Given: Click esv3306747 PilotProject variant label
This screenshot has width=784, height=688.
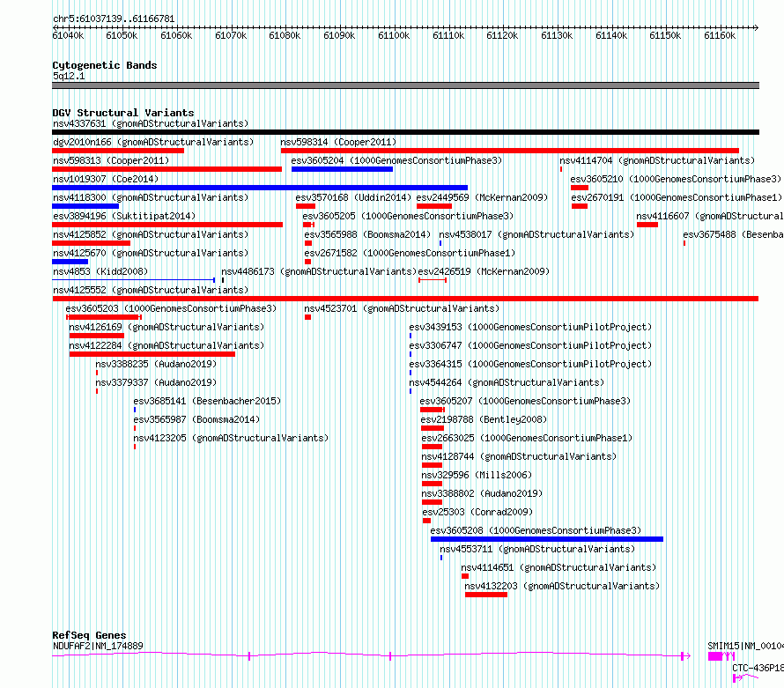Looking at the screenshot, I should 530,345.
